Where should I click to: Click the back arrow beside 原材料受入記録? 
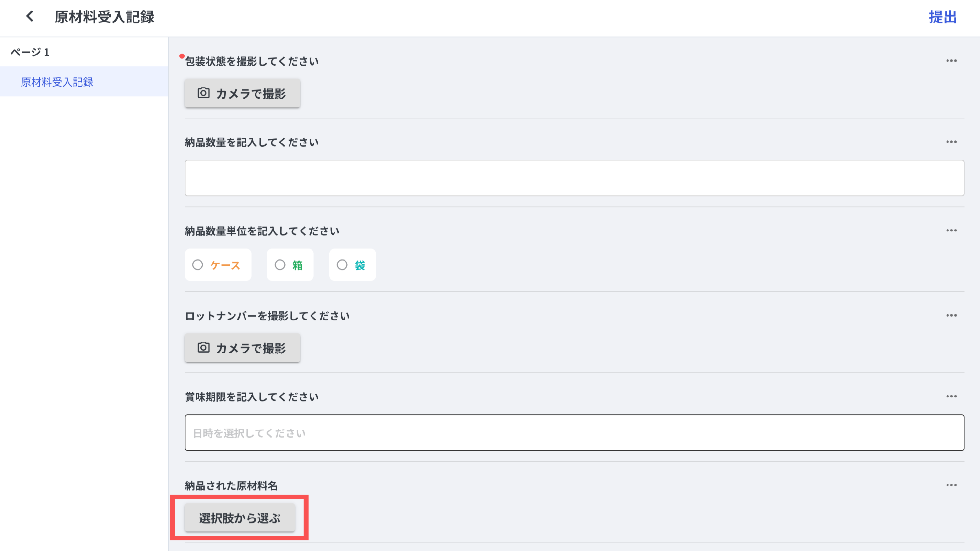(30, 17)
